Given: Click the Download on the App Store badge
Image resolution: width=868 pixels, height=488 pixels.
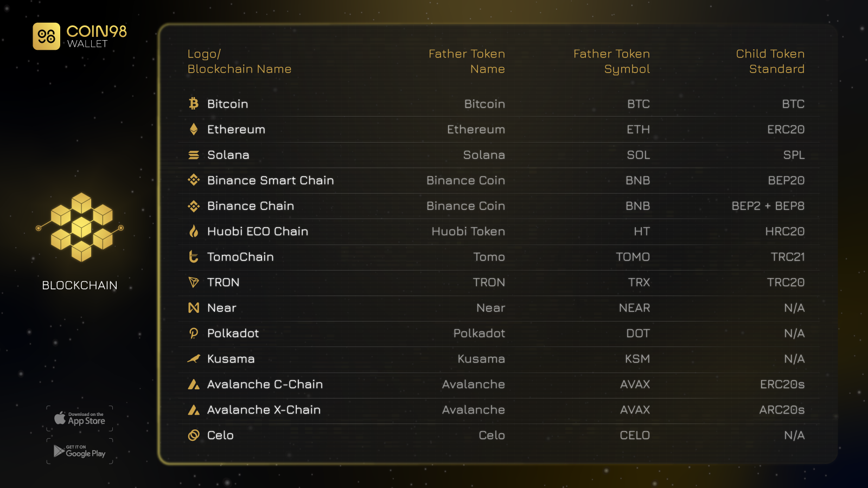Looking at the screenshot, I should [x=80, y=419].
